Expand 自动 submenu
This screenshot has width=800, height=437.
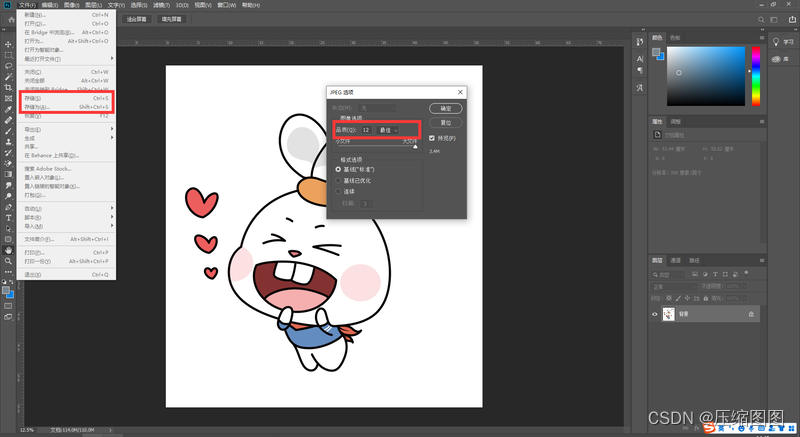(68, 209)
